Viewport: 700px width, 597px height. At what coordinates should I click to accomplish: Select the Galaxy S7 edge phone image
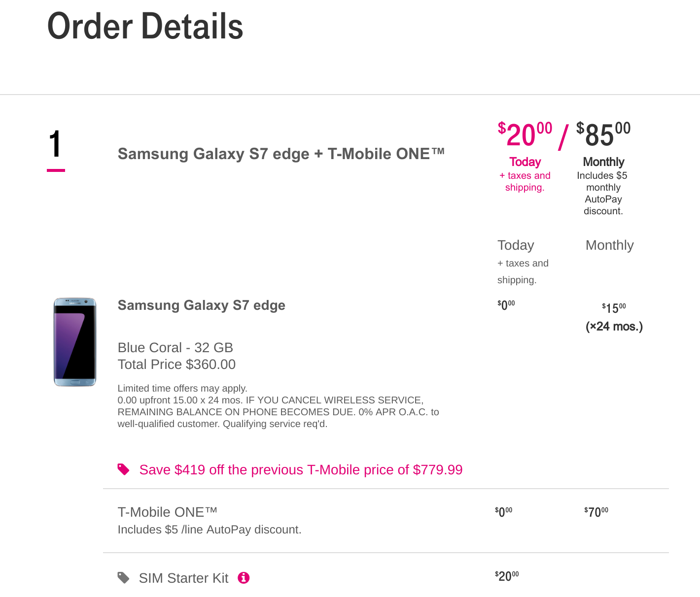pos(75,342)
